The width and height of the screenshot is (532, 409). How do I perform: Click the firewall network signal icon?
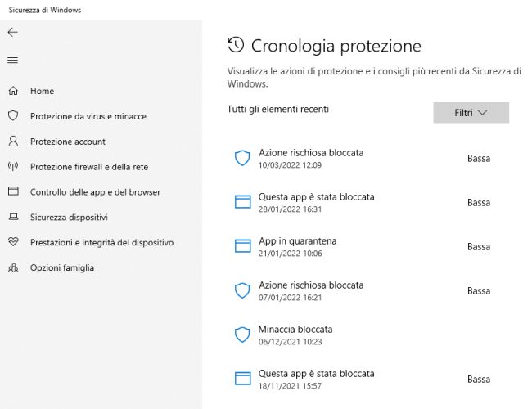[12, 167]
